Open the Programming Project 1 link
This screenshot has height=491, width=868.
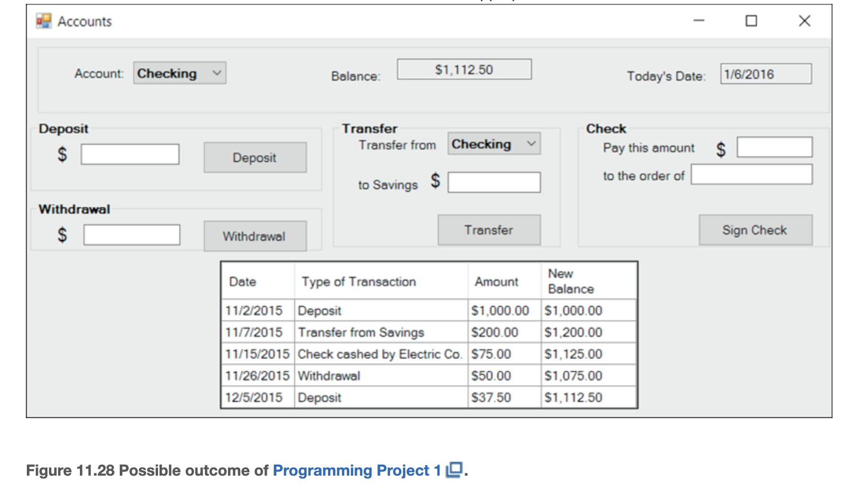tap(357, 470)
